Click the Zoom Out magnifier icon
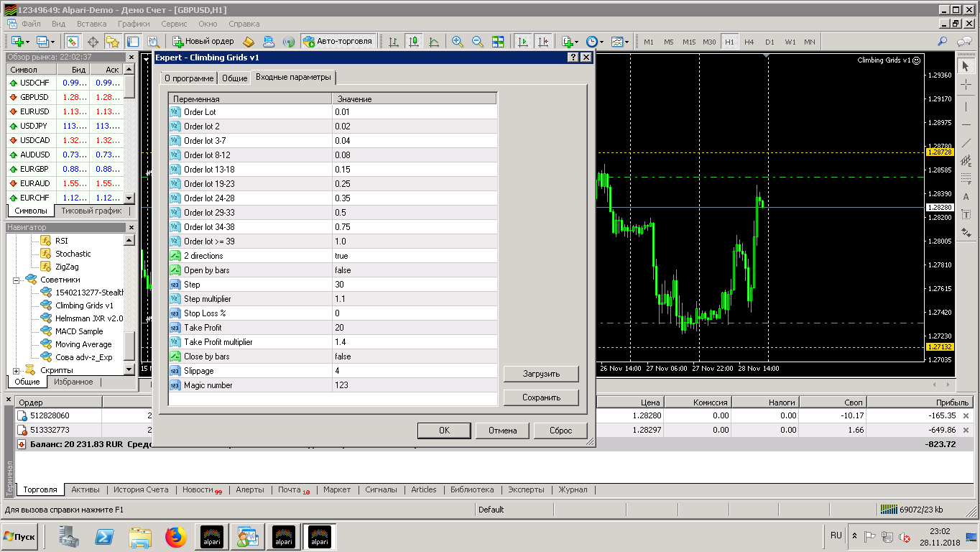Image resolution: width=980 pixels, height=552 pixels. (x=477, y=42)
